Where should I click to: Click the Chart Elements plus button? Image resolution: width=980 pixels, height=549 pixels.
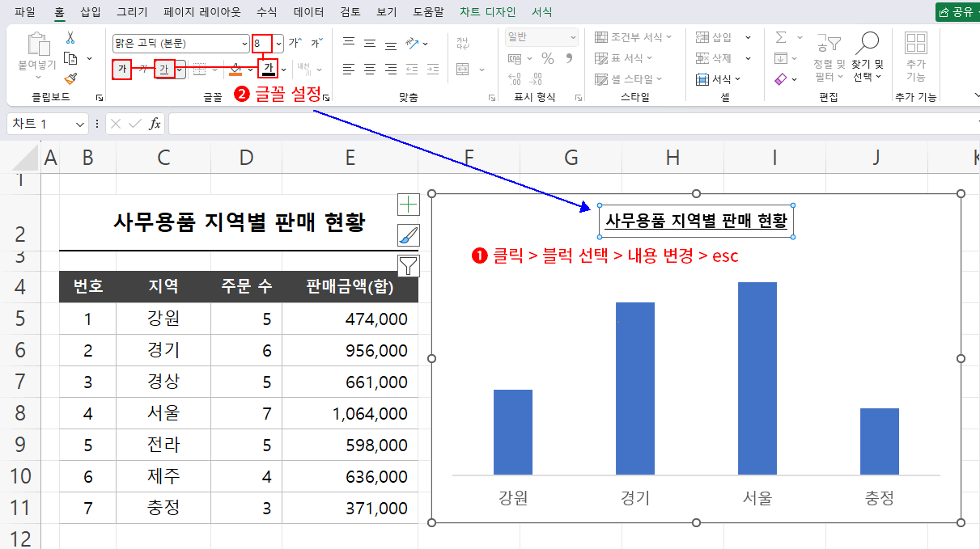click(x=409, y=204)
